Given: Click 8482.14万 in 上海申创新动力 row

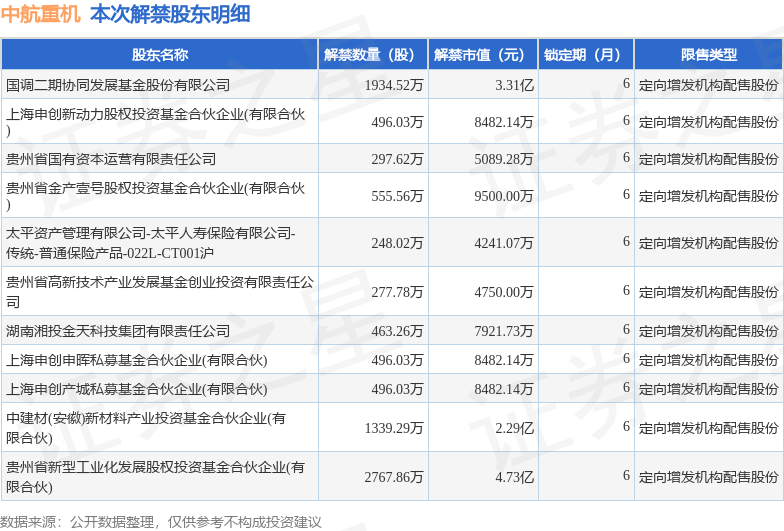Looking at the screenshot, I should pos(504,122).
